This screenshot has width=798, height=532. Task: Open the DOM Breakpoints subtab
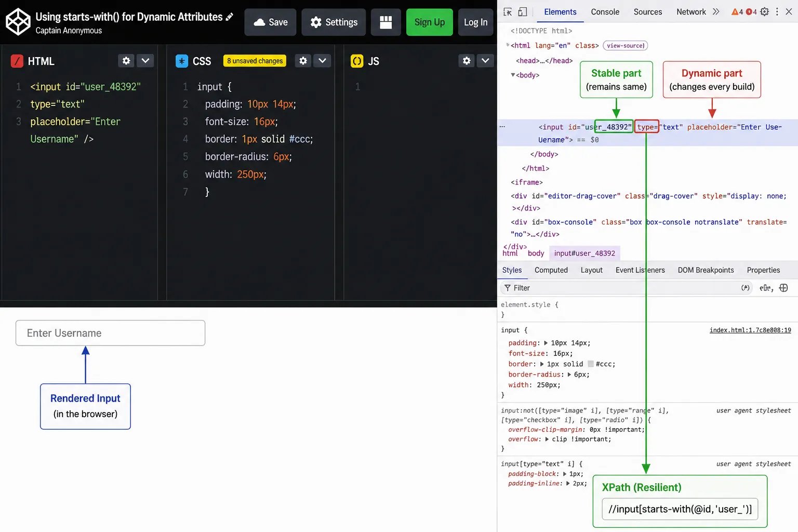(x=706, y=270)
